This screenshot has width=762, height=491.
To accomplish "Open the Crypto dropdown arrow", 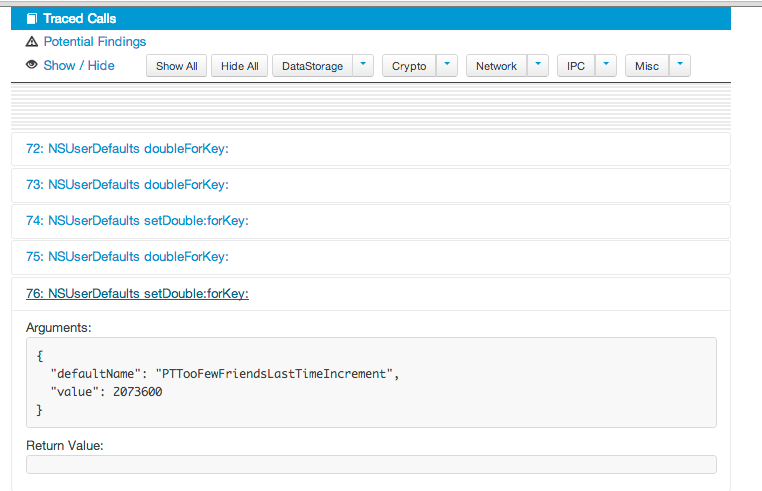I will 447,66.
